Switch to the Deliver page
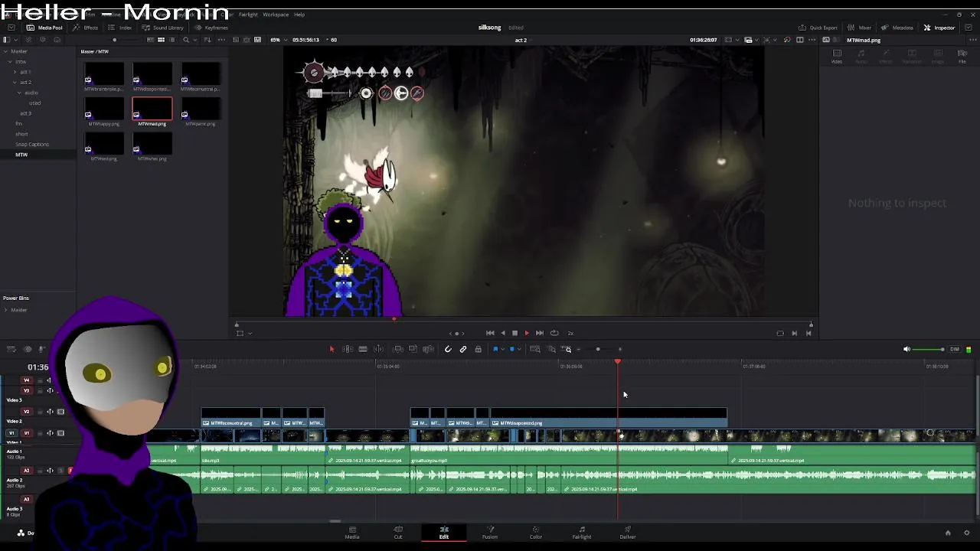The image size is (980, 551). pyautogui.click(x=628, y=532)
